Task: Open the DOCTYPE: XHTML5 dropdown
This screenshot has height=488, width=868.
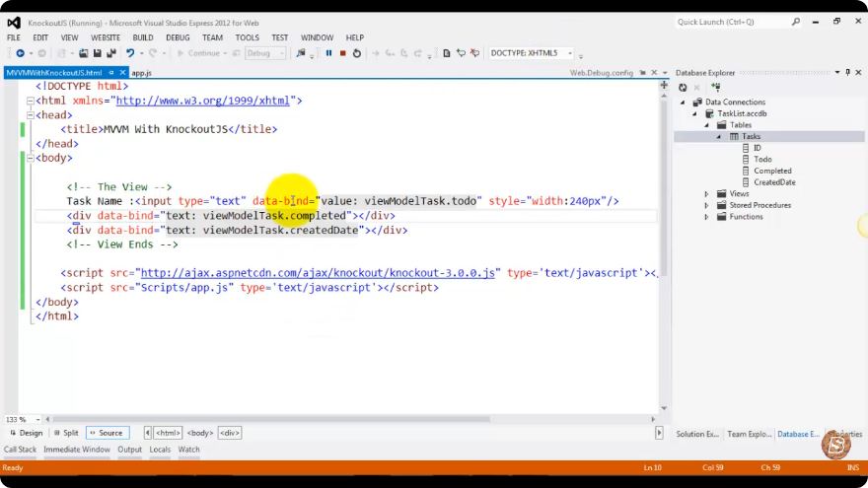Action: tap(570, 53)
